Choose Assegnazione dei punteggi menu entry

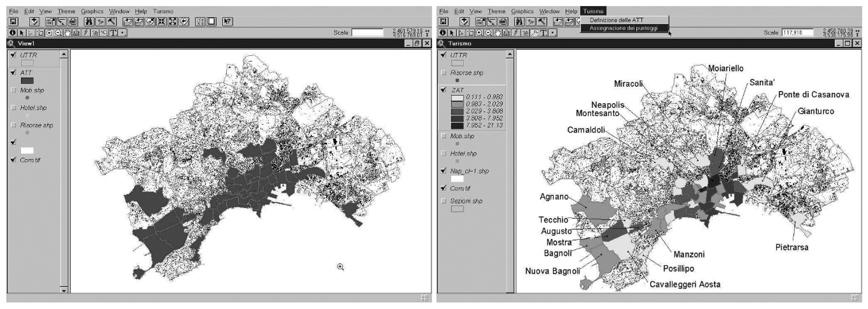click(623, 28)
